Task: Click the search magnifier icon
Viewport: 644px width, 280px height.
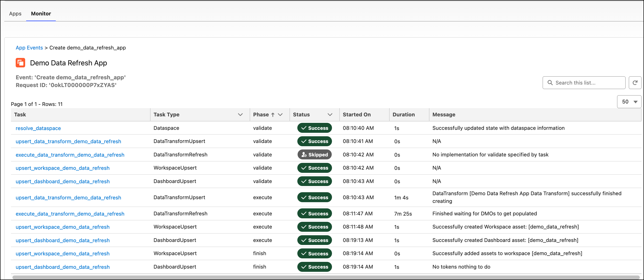Action: tap(550, 83)
